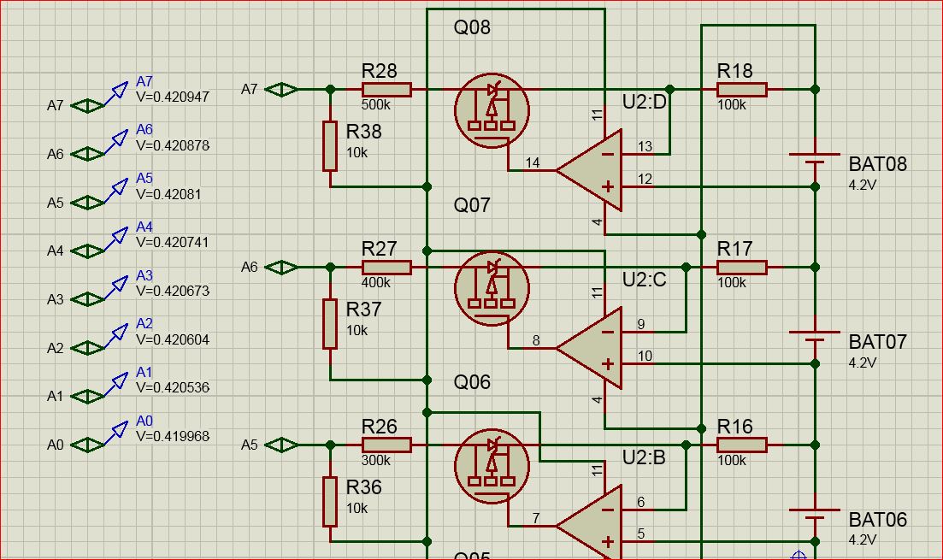943x560 pixels.
Task: Select the BAT06 4.2V value text
Action: click(863, 539)
